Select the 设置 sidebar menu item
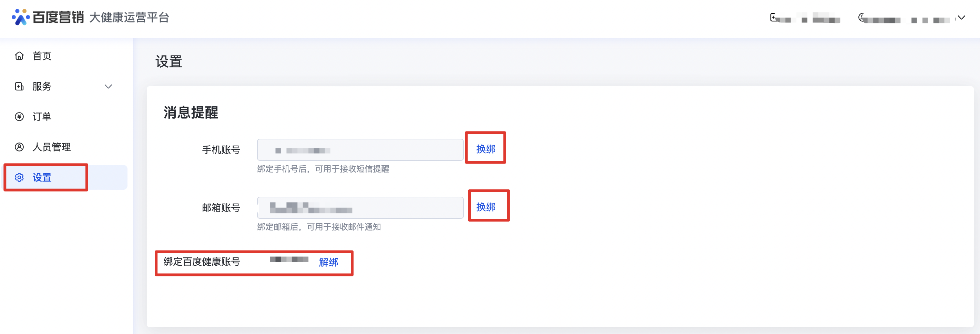Image resolution: width=980 pixels, height=334 pixels. click(x=42, y=177)
